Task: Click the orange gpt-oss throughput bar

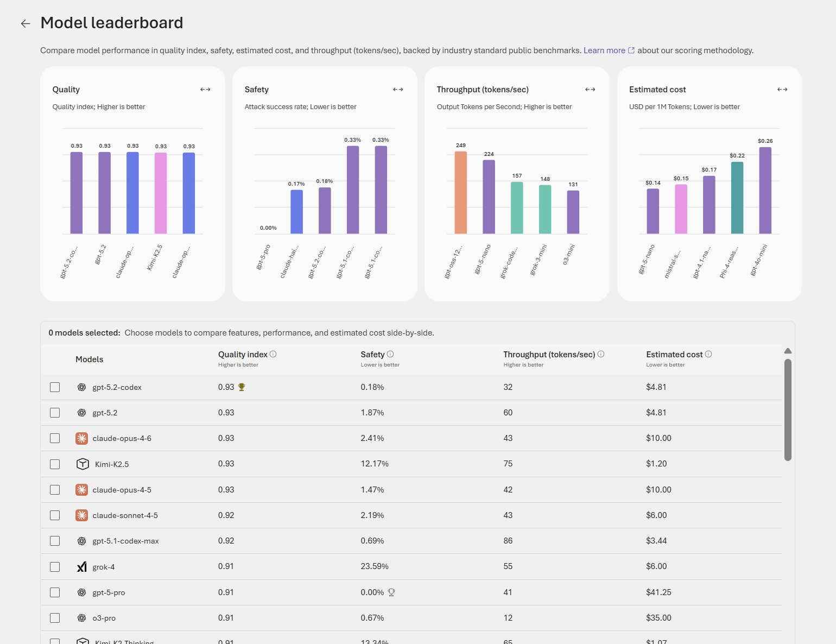Action: click(x=460, y=193)
